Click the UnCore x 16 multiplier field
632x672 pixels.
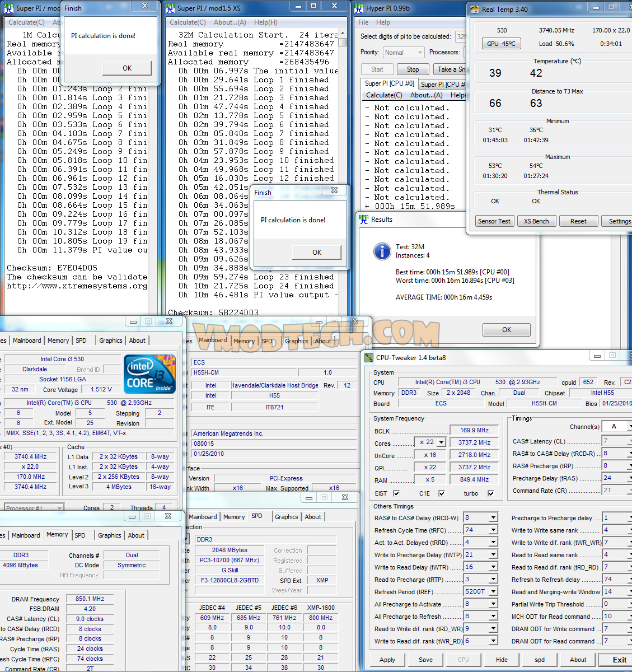pos(430,455)
